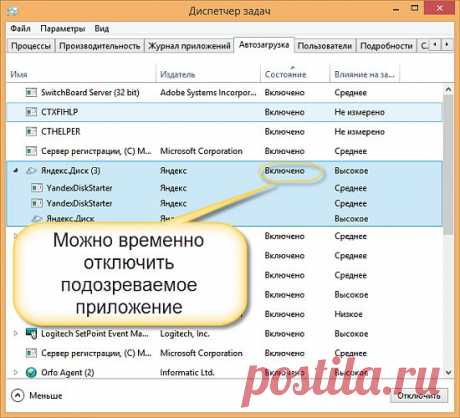Select the Яндекс.Диск (3) row
Viewport: 460px width, 418px height.
pyautogui.click(x=225, y=171)
